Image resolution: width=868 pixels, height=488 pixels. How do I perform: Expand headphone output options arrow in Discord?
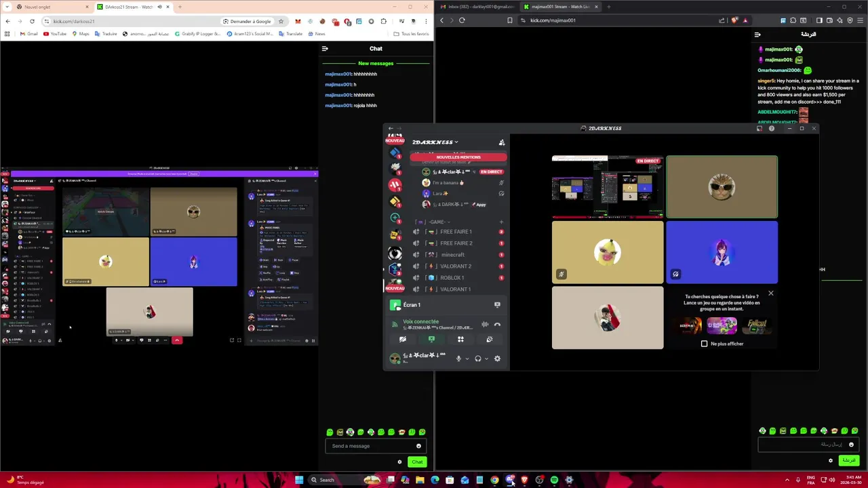486,359
